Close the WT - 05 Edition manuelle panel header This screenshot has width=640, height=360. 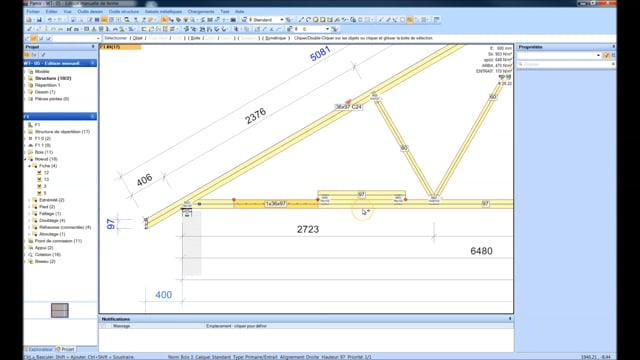coord(93,63)
